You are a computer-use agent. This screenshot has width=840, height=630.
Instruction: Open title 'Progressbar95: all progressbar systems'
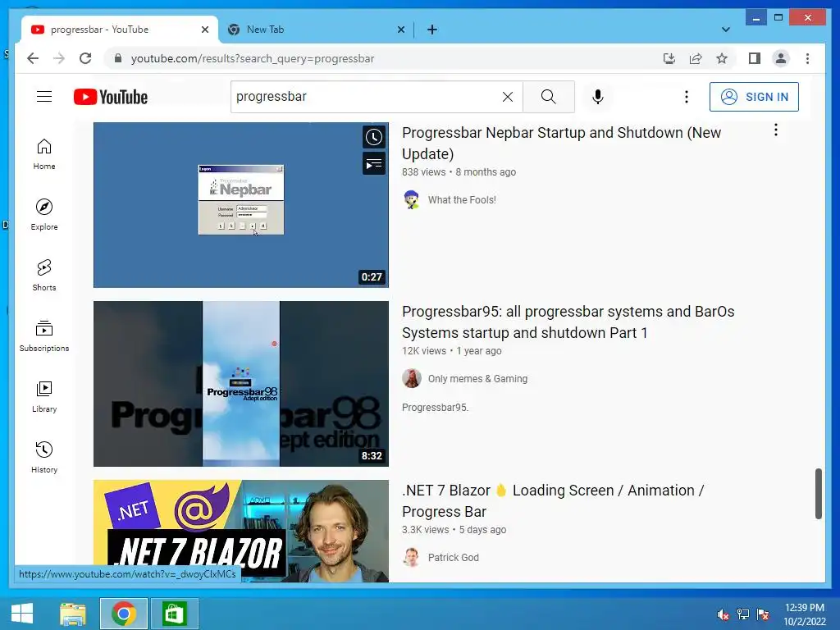568,322
